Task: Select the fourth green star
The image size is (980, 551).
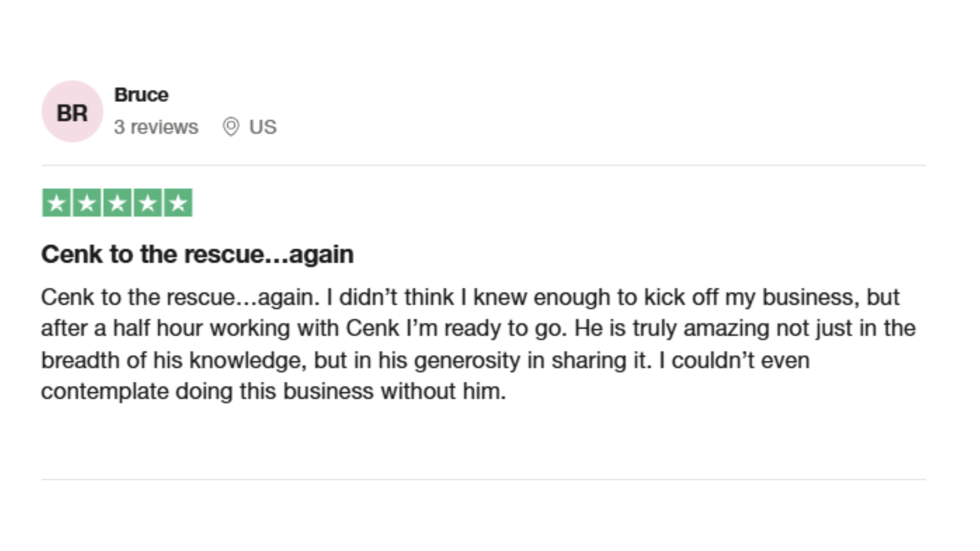Action: coord(148,203)
